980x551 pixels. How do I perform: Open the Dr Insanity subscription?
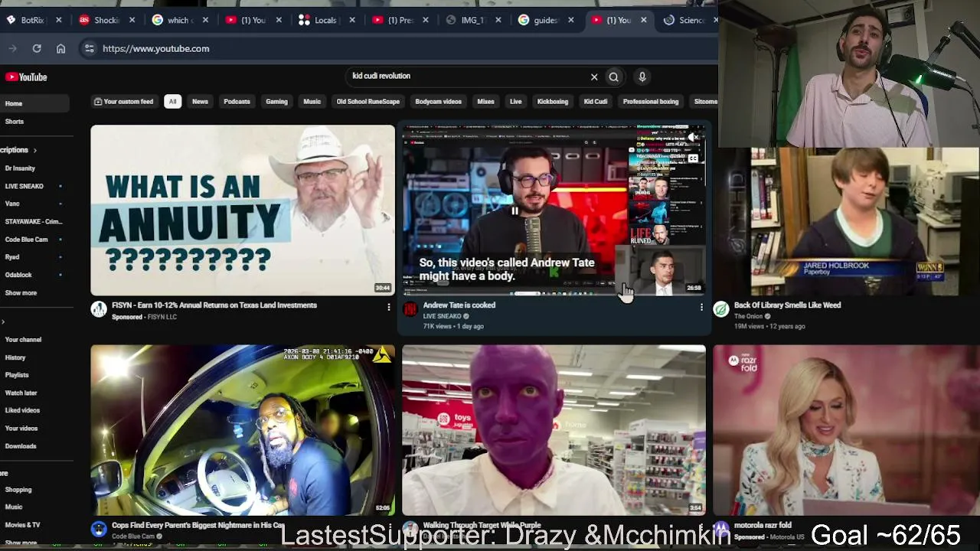pos(20,168)
